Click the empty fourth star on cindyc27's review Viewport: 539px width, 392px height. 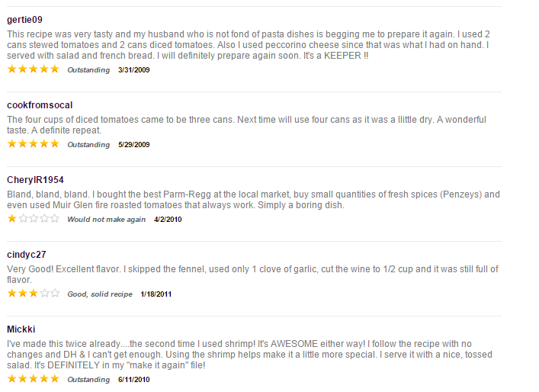click(44, 293)
